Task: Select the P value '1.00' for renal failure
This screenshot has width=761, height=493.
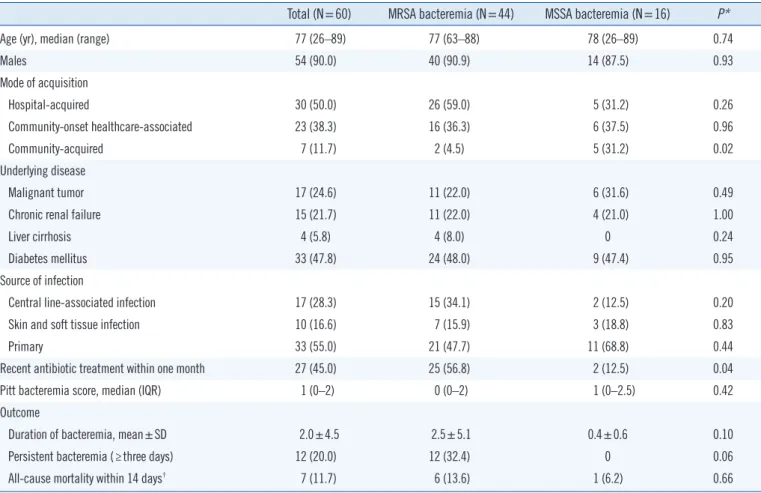Action: click(x=723, y=214)
